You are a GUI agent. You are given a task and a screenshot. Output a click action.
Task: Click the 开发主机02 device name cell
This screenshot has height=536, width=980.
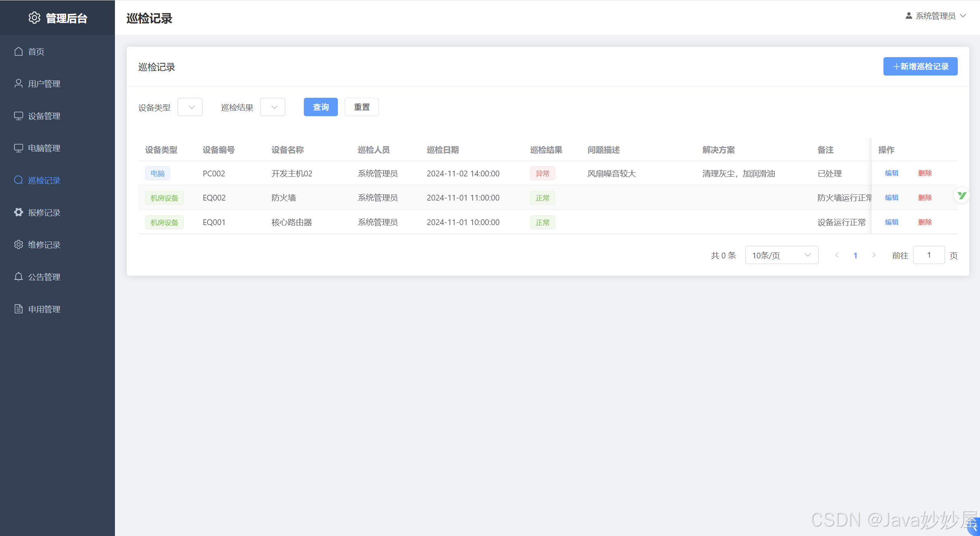click(x=292, y=173)
